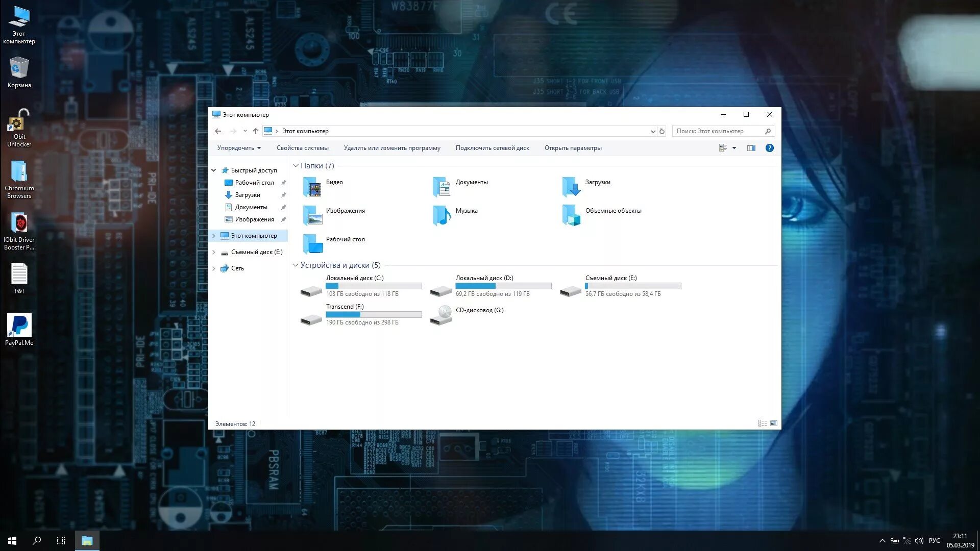Open the Help question mark icon

click(x=769, y=148)
